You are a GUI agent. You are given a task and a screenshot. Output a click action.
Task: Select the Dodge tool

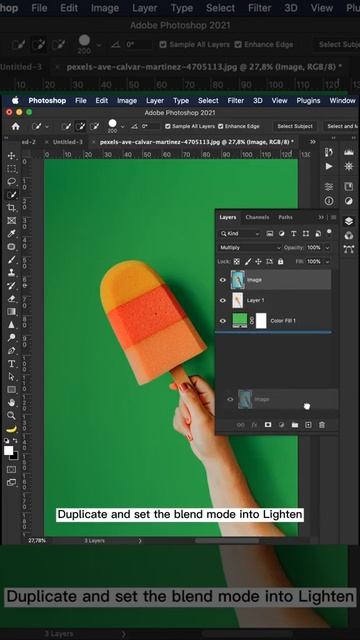pos(11,338)
